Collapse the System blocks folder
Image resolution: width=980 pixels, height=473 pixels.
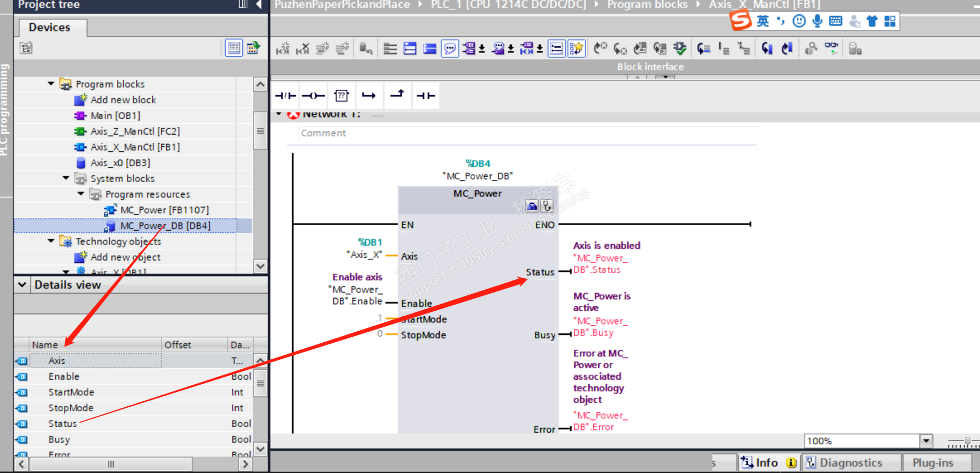coord(66,178)
